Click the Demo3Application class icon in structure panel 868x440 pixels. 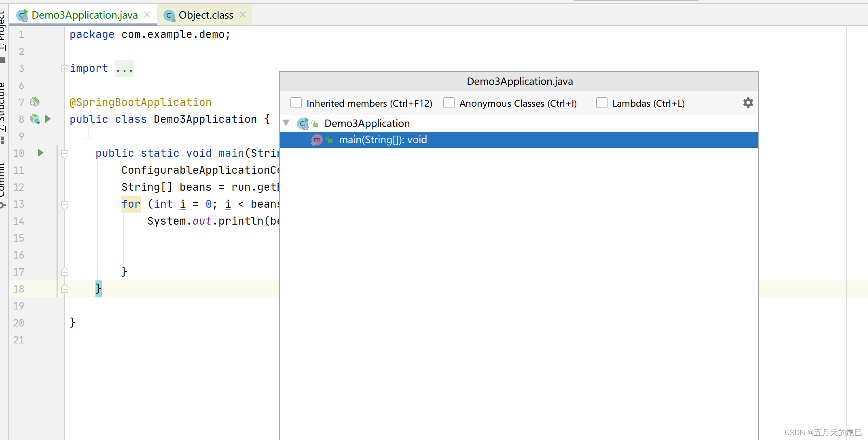pos(303,123)
